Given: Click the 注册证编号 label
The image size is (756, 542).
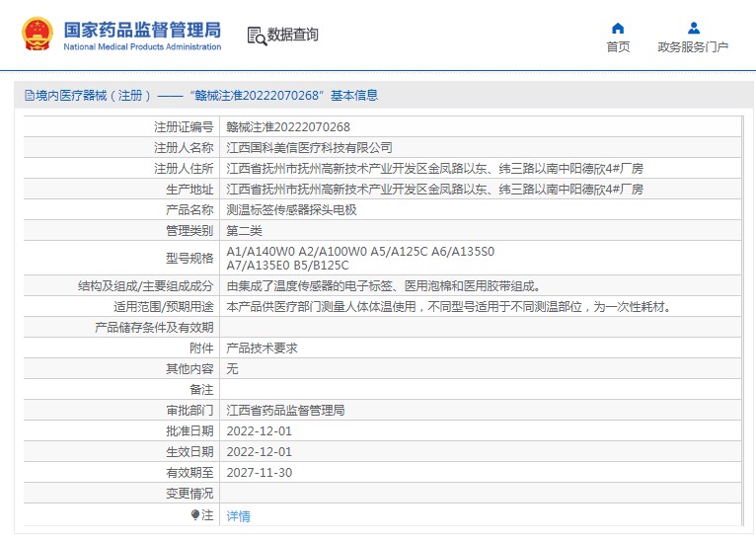Looking at the screenshot, I should pos(184,126).
